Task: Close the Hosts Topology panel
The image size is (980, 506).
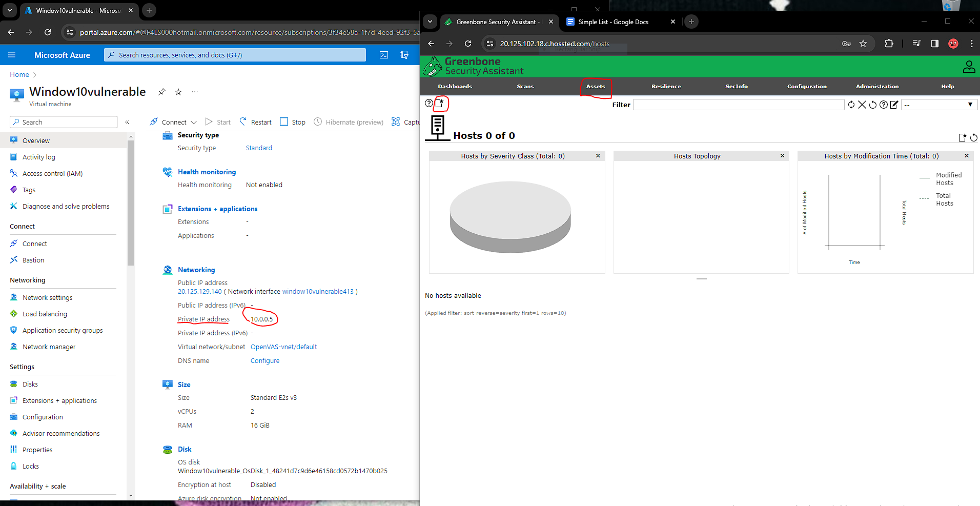Action: (x=782, y=156)
